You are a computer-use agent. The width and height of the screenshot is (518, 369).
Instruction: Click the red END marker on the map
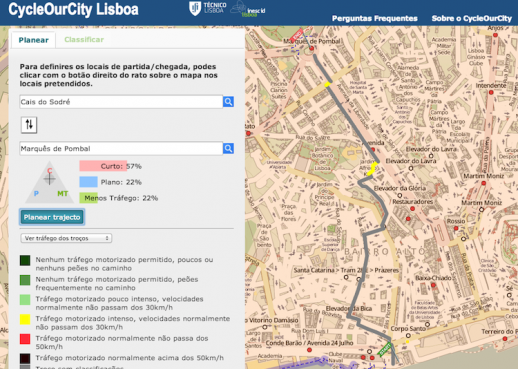(x=296, y=36)
